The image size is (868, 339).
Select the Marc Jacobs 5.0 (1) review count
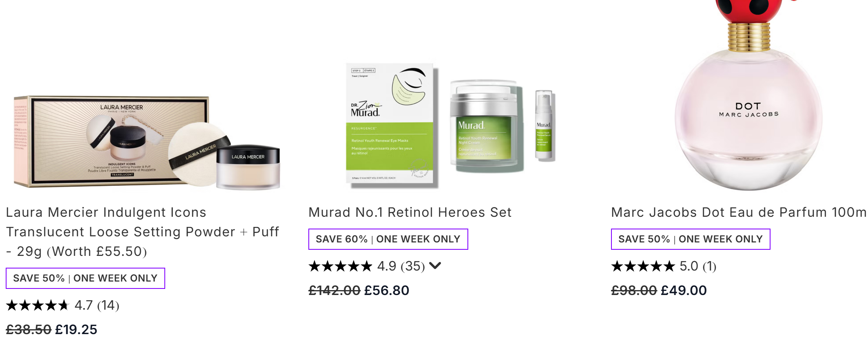[698, 266]
